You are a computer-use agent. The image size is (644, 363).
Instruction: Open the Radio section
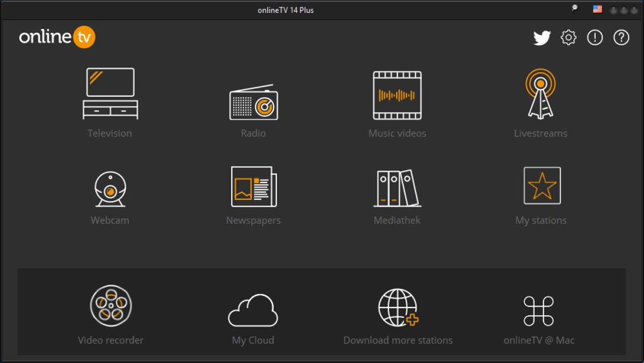pyautogui.click(x=253, y=102)
